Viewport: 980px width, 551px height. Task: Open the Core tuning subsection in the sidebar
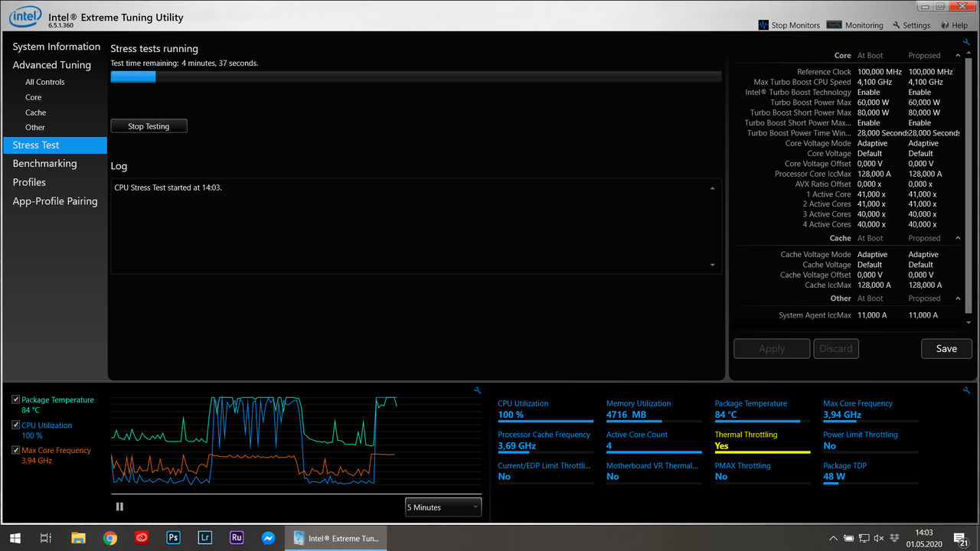coord(34,97)
